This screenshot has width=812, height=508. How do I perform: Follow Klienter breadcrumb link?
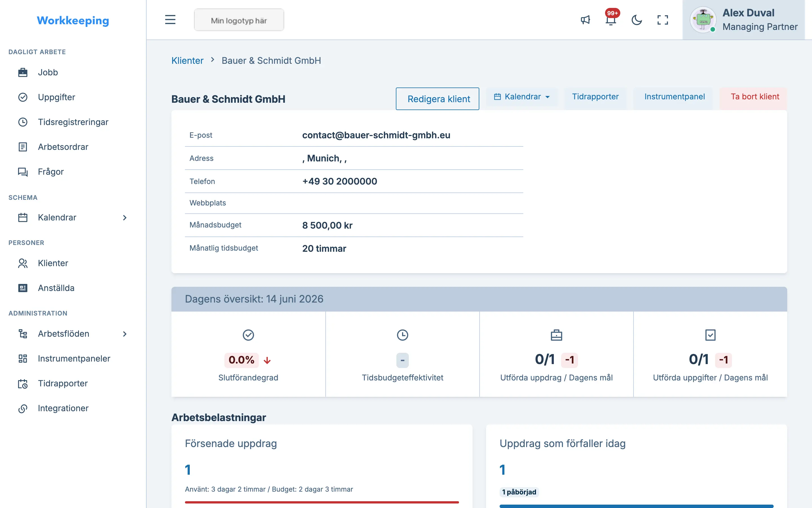tap(187, 60)
